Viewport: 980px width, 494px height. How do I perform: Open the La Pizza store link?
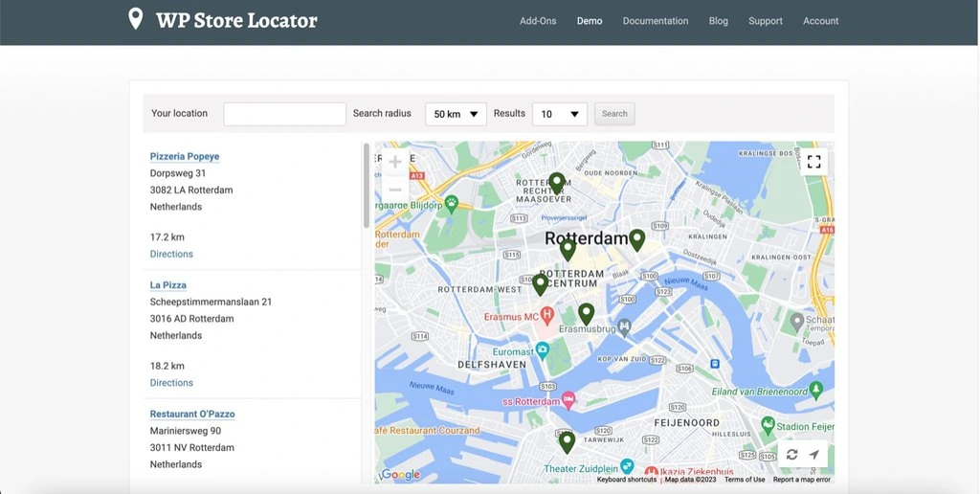pos(168,285)
